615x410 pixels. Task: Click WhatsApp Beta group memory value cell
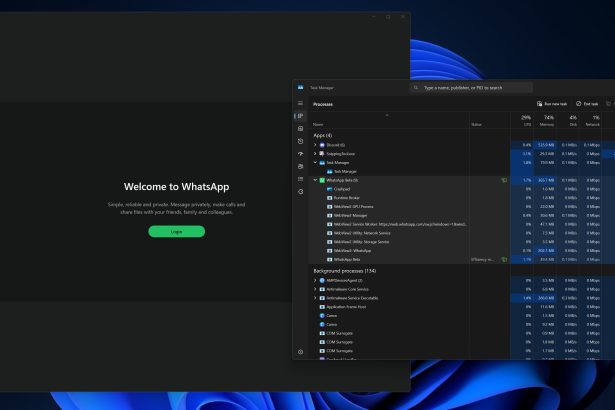[x=545, y=180]
